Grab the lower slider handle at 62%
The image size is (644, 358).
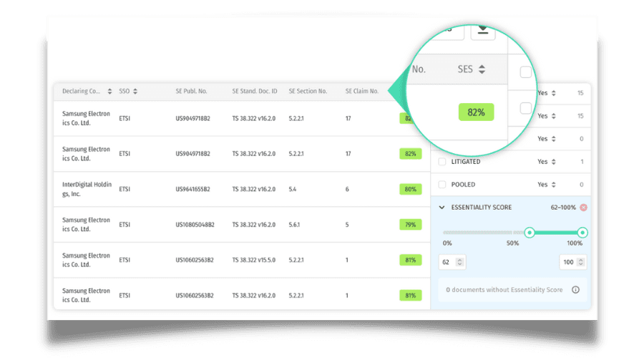(530, 233)
